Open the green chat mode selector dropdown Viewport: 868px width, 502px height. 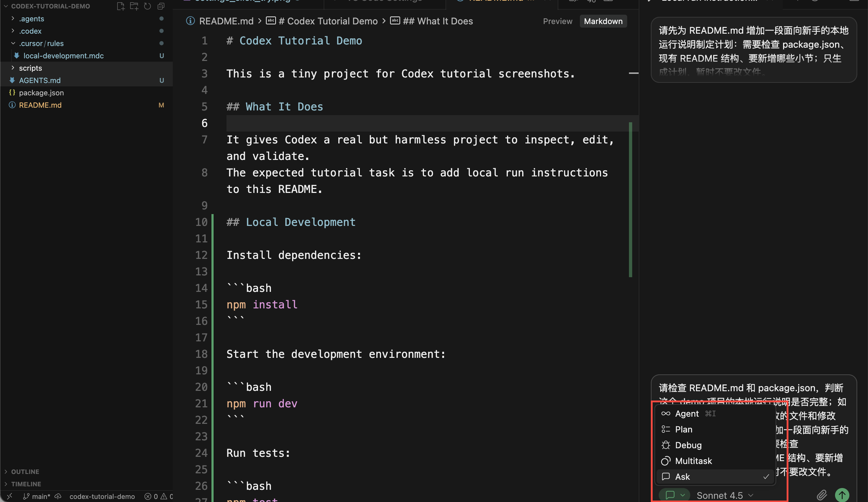pyautogui.click(x=674, y=495)
